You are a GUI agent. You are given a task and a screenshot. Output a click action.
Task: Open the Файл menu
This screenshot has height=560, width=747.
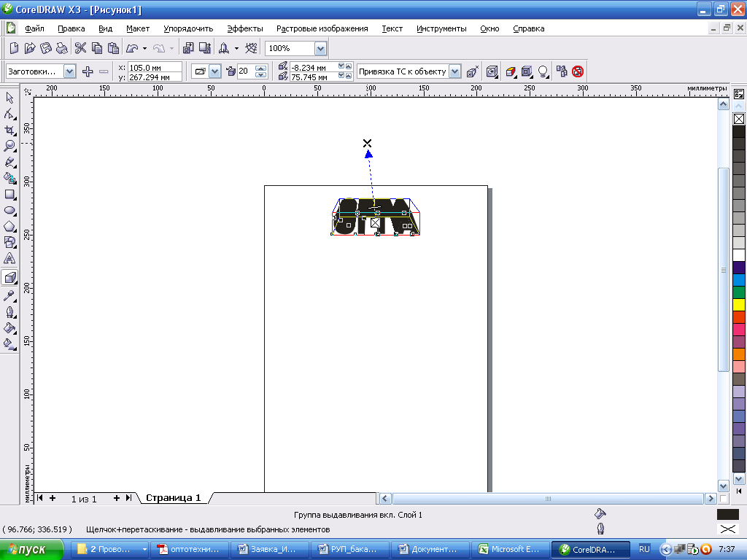coord(34,28)
